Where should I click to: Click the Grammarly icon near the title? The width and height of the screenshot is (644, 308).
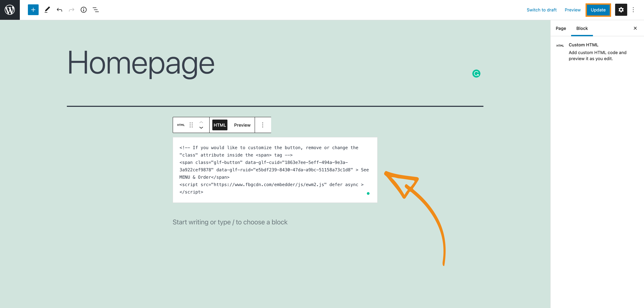(x=476, y=74)
